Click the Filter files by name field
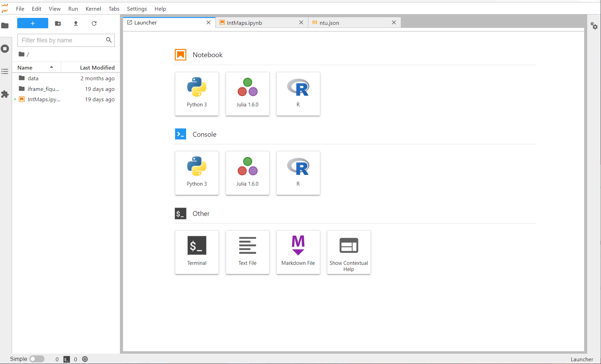 66,40
